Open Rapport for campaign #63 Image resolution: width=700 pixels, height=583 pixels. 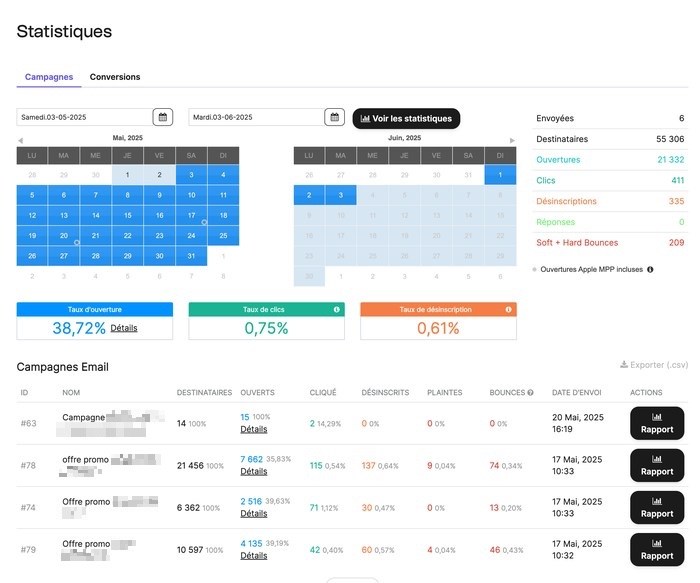(657, 423)
